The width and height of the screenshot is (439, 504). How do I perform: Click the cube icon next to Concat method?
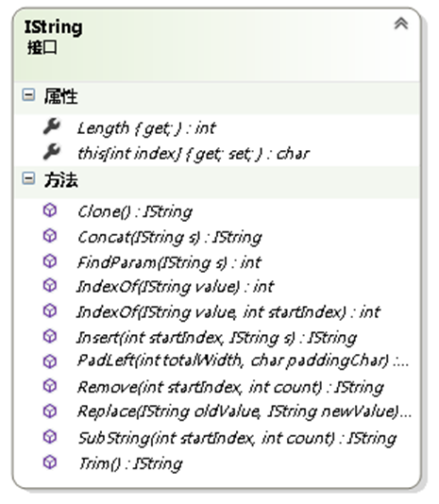click(x=50, y=236)
